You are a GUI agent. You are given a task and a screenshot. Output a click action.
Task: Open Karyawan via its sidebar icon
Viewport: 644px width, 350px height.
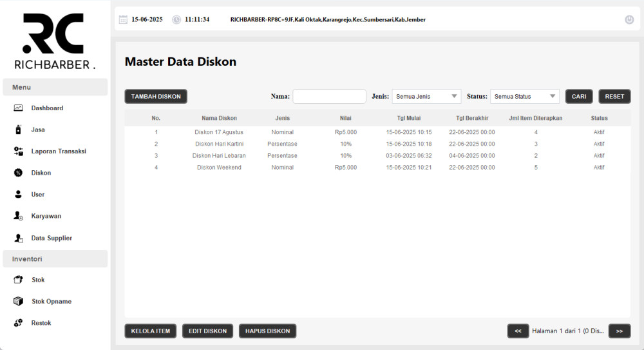[19, 216]
